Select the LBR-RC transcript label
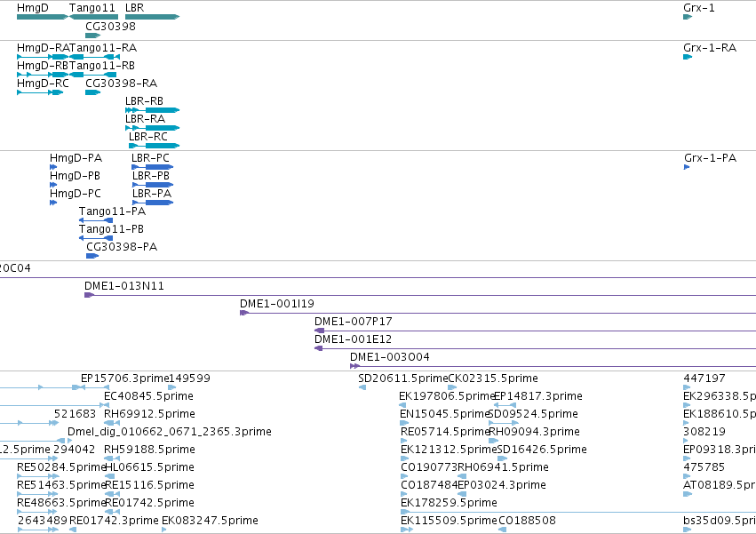756x534 pixels. (x=148, y=137)
